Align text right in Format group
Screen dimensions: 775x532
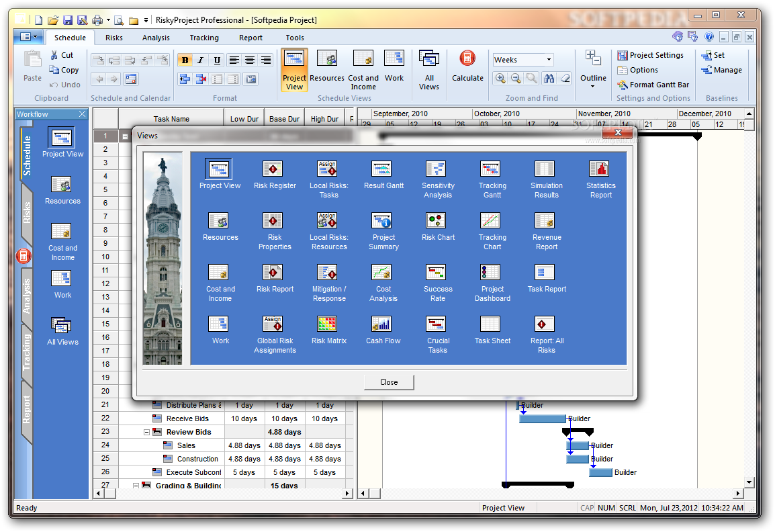click(x=266, y=60)
